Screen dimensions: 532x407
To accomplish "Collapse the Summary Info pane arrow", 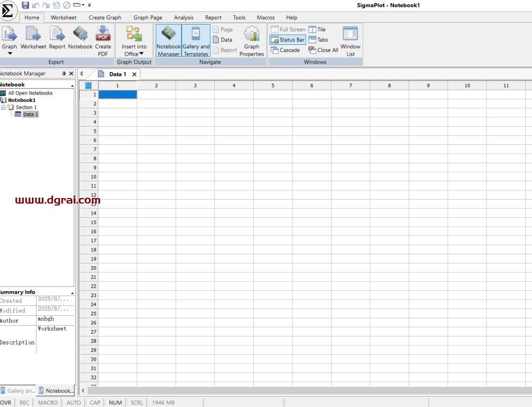I will [72, 293].
